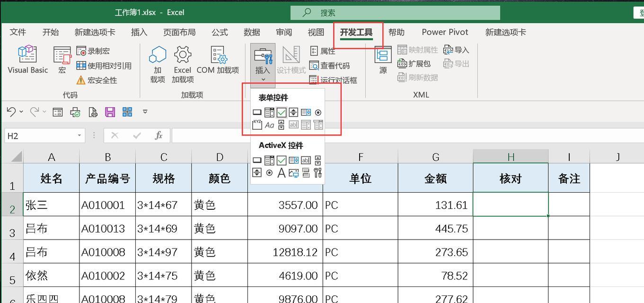This screenshot has width=644, height=303.
Task: Select ActiveX Image control icon
Action: tap(294, 173)
